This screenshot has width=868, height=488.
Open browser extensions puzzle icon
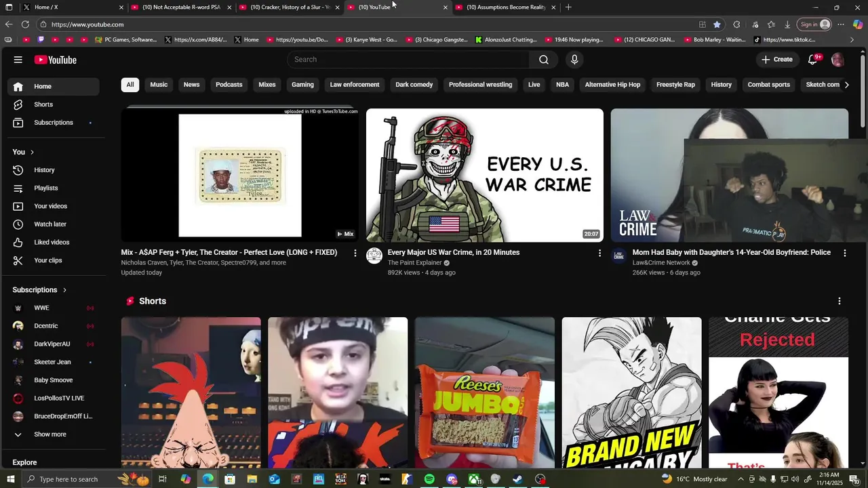736,24
